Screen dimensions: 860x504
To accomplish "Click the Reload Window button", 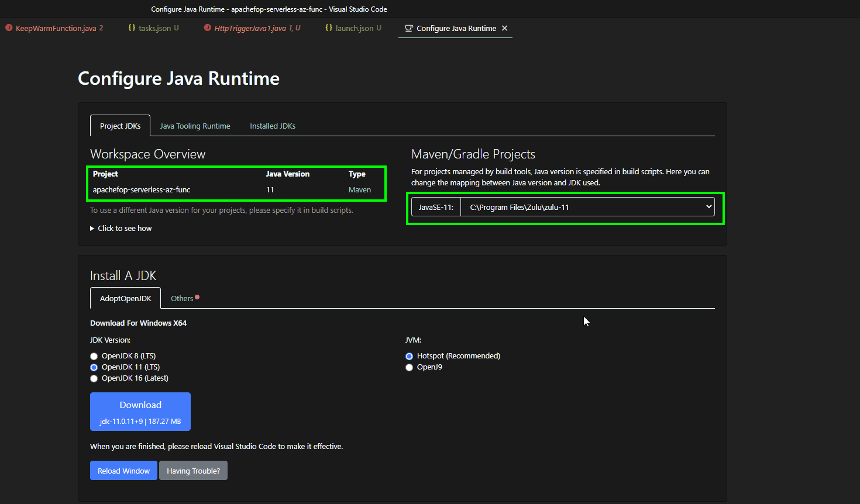I will (123, 471).
